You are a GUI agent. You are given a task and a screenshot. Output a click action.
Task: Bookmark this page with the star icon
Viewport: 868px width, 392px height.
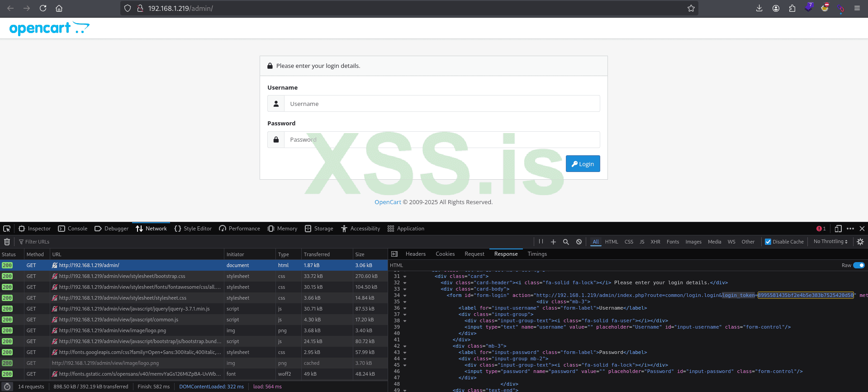[691, 8]
